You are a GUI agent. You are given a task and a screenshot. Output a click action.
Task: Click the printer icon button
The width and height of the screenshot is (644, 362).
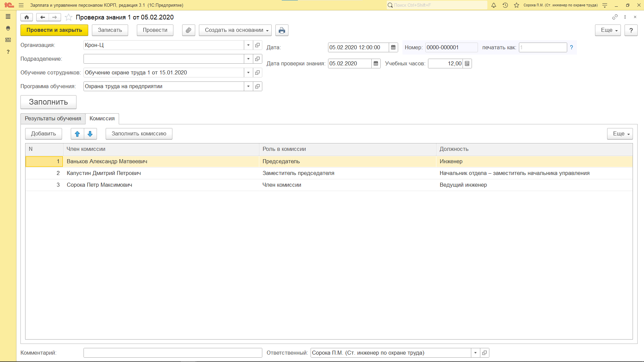(x=282, y=30)
